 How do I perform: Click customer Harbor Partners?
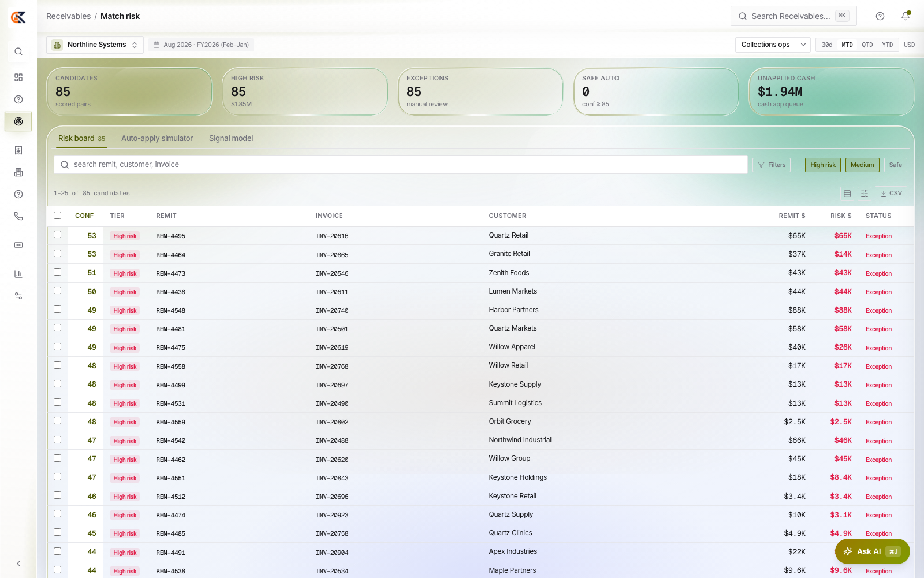click(x=513, y=310)
